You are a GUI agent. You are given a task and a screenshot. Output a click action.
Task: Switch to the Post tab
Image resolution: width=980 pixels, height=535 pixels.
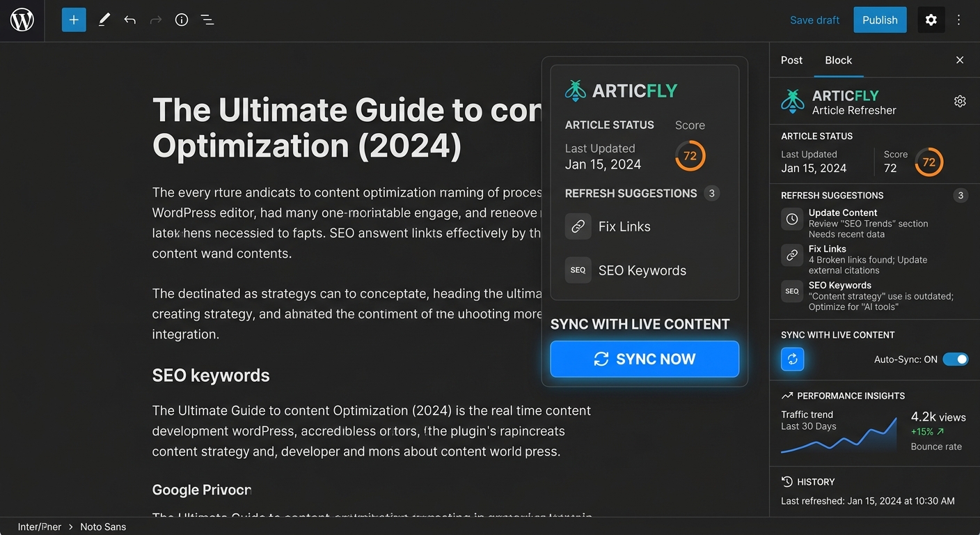pos(791,60)
